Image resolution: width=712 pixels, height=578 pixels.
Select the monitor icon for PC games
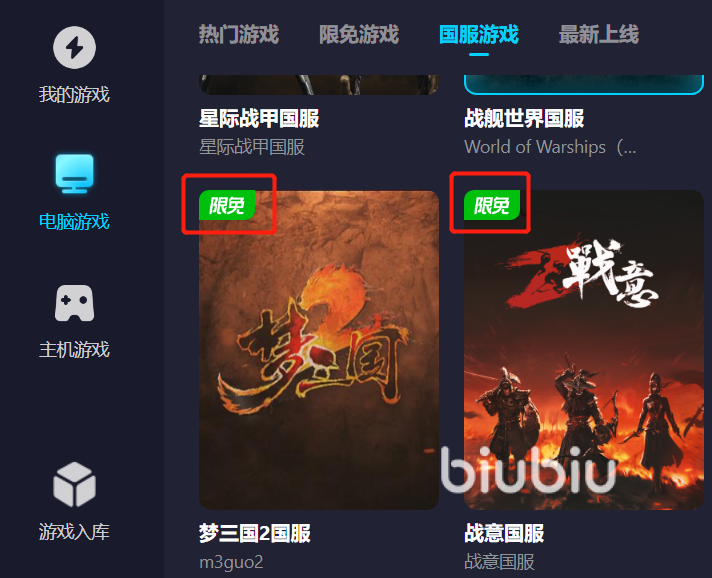(74, 173)
